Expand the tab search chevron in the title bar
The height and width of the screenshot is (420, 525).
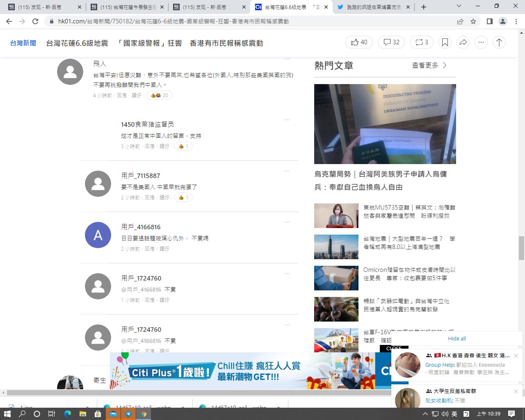459,6
